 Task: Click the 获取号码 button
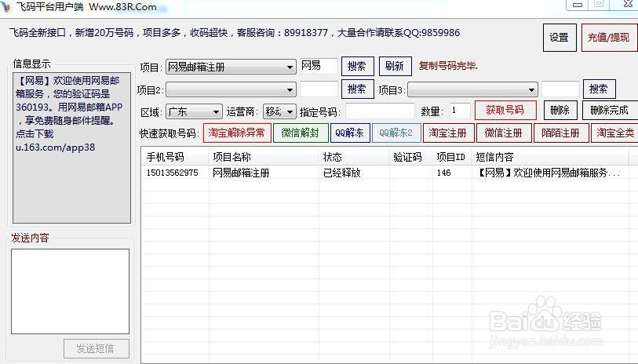[x=505, y=110]
